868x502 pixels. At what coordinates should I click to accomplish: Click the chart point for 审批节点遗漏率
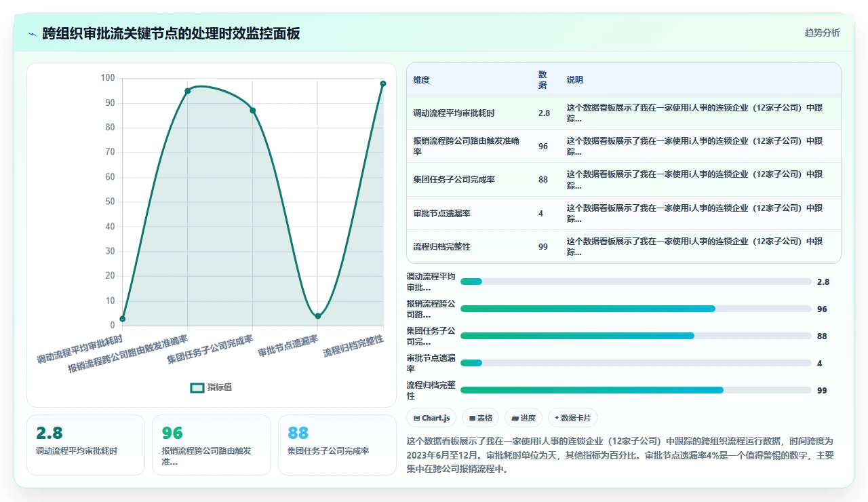(318, 316)
